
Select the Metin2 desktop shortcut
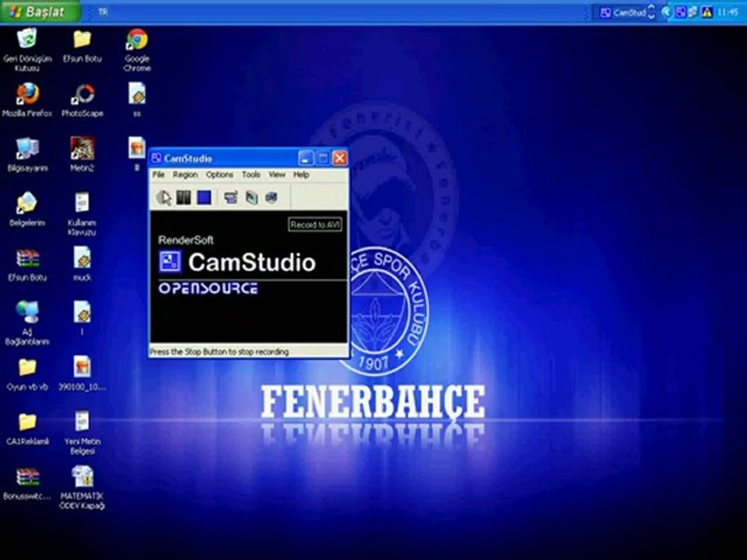click(x=82, y=155)
